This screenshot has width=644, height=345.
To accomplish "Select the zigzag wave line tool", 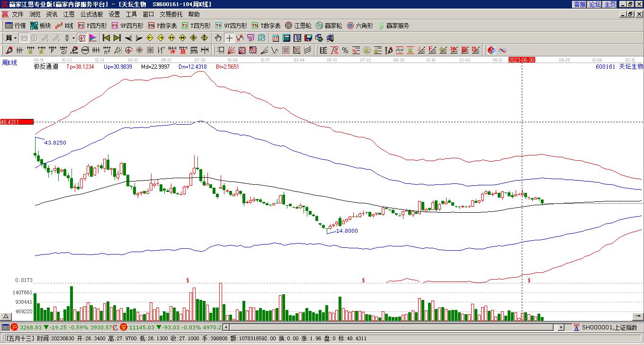I will pos(275,50).
